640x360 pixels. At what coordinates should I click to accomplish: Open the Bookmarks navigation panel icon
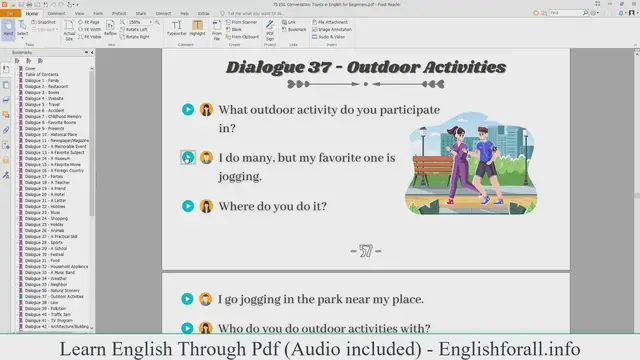click(x=6, y=70)
